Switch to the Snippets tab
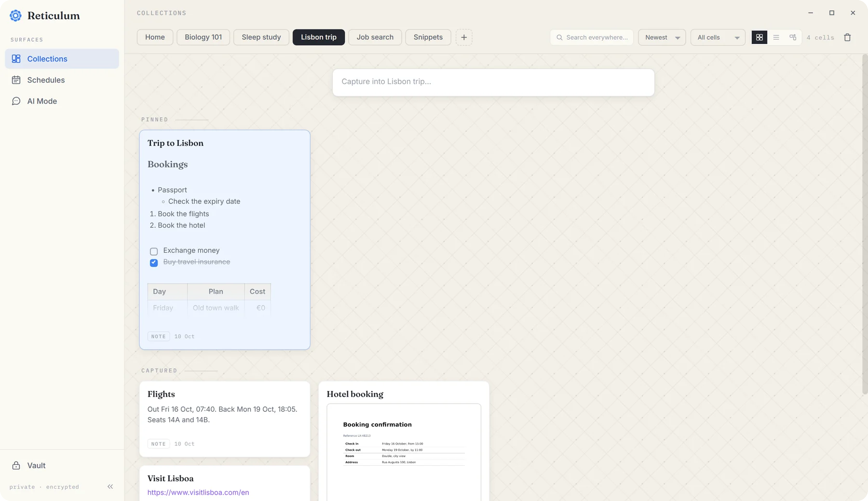Viewport: 868px width, 501px height. click(x=428, y=37)
